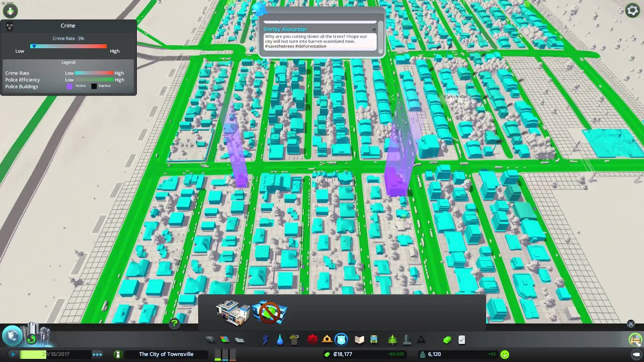Screen dimensions: 644x362
Task: Close the police build panel
Action: point(630,324)
